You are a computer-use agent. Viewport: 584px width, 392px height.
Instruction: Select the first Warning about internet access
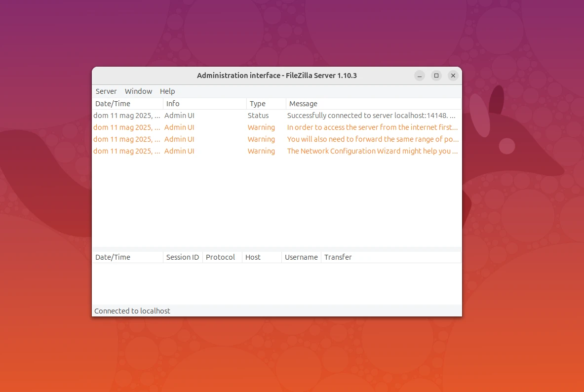pyautogui.click(x=296, y=127)
